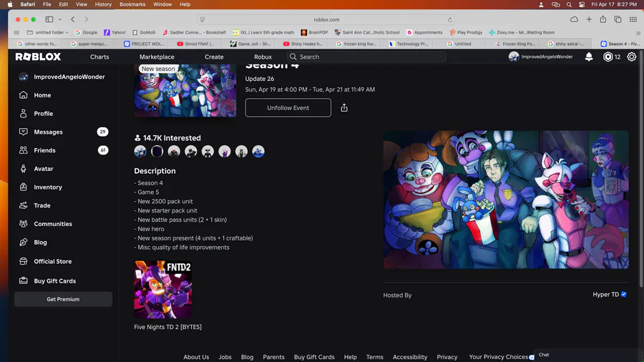
Task: Switch to the Season 4 browser tab
Action: 620,44
